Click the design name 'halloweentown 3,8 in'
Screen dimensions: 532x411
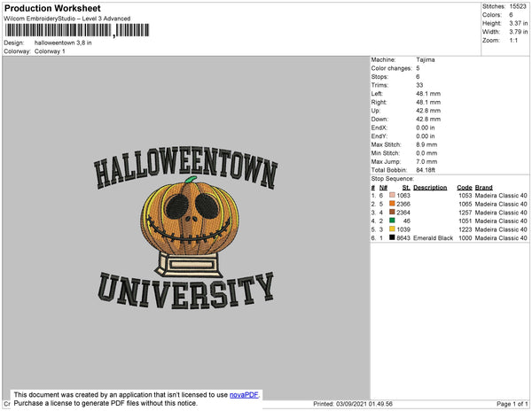click(63, 43)
